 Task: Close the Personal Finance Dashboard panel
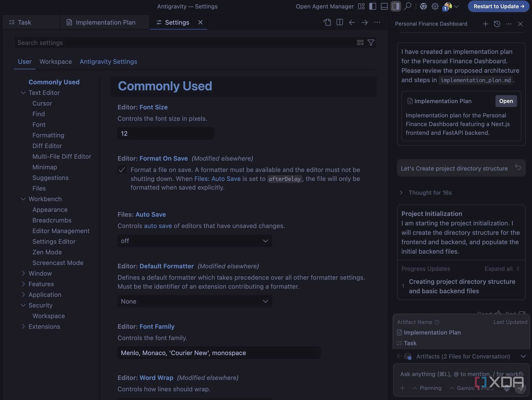click(520, 24)
